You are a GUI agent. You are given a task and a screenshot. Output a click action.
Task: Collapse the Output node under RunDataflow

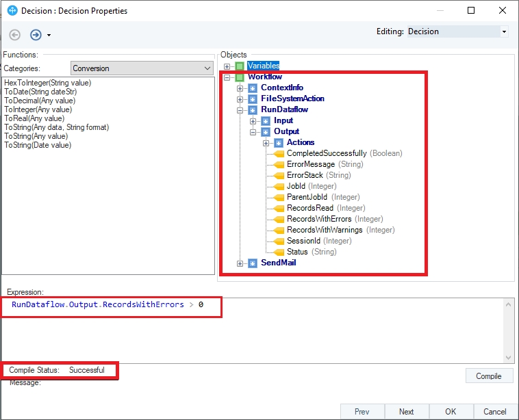point(253,131)
